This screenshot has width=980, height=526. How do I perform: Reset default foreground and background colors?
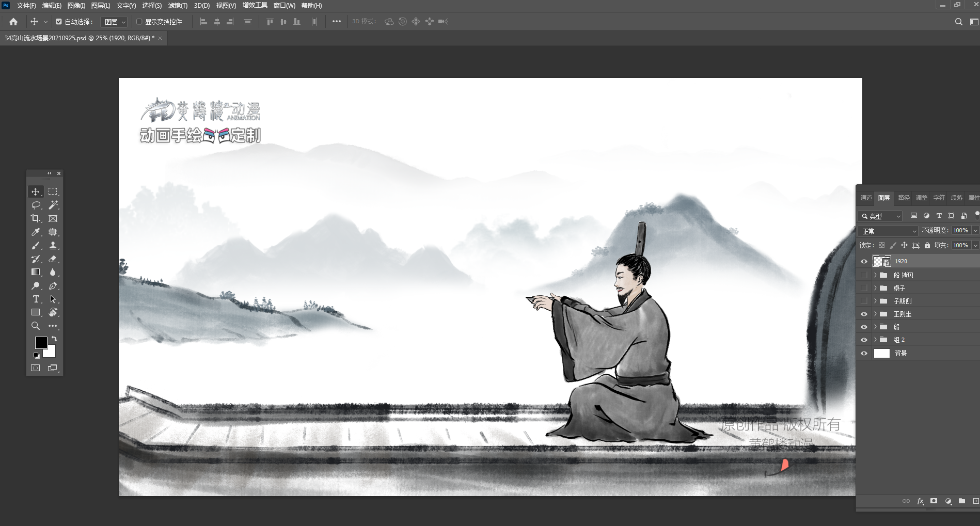coord(36,355)
